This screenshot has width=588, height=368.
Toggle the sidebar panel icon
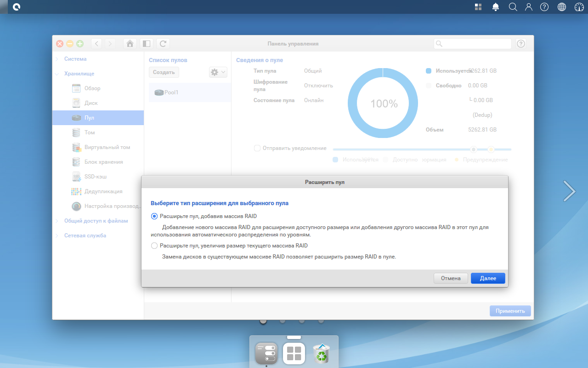pos(147,44)
